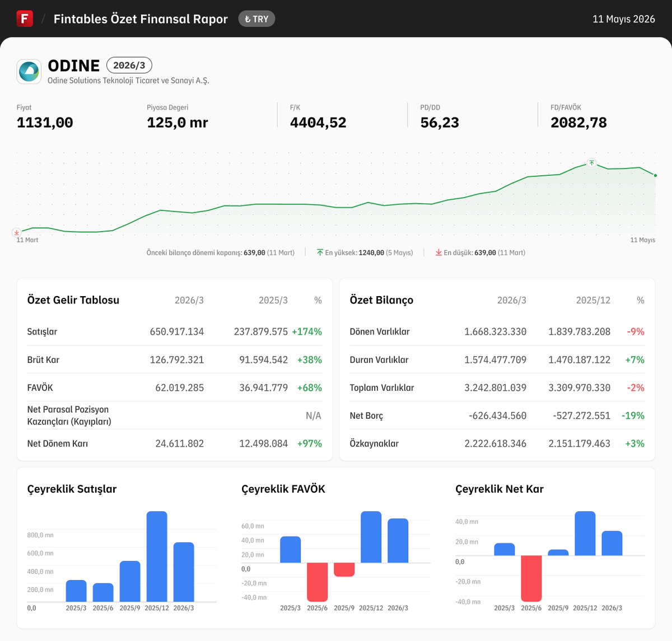Click the green up arrow beside En yüksek
672x641 pixels.
click(x=320, y=252)
